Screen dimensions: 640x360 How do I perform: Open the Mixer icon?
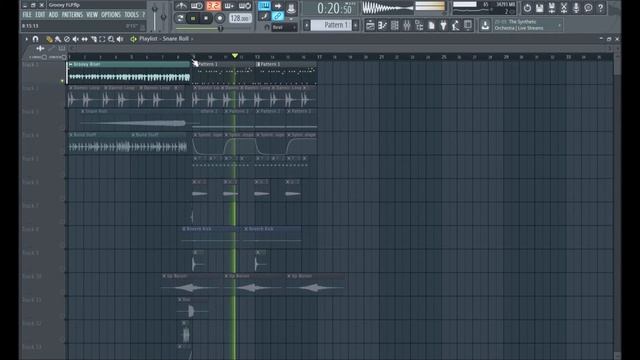[407, 26]
